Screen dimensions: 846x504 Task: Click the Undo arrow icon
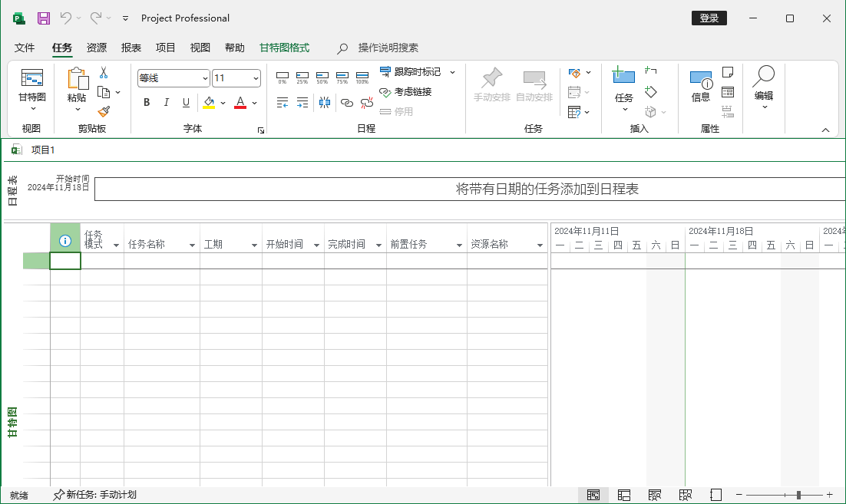coord(66,18)
